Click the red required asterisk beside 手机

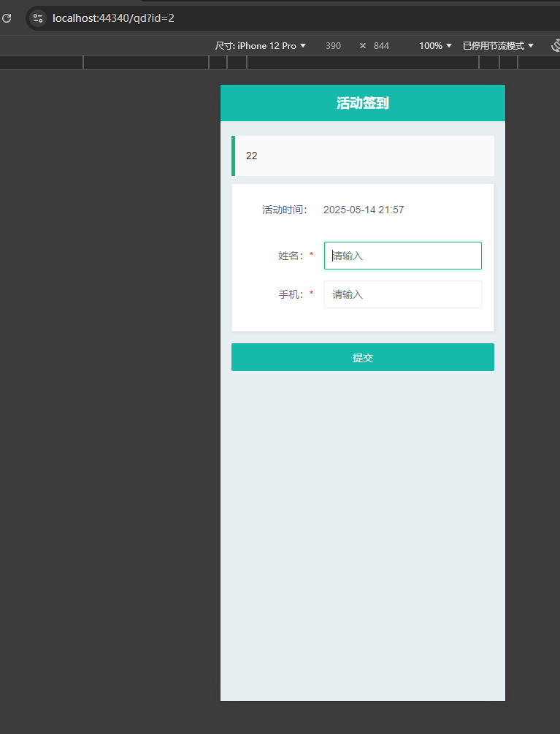[x=311, y=294]
